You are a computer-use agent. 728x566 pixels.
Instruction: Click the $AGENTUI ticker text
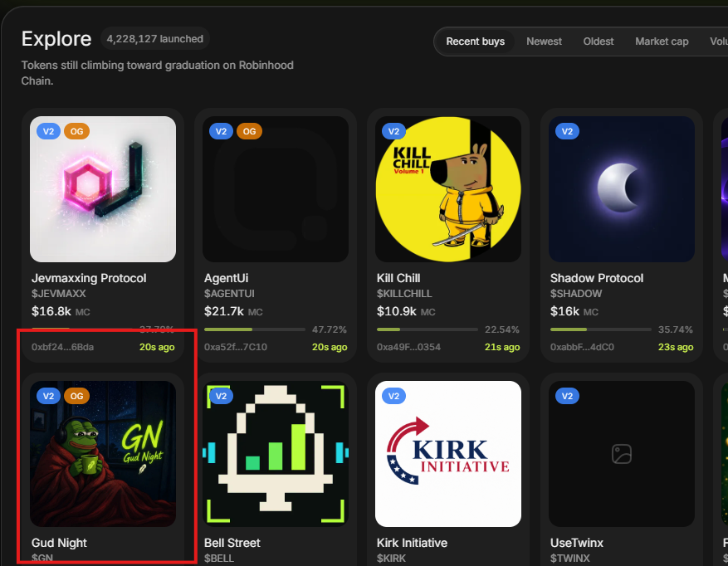point(229,294)
